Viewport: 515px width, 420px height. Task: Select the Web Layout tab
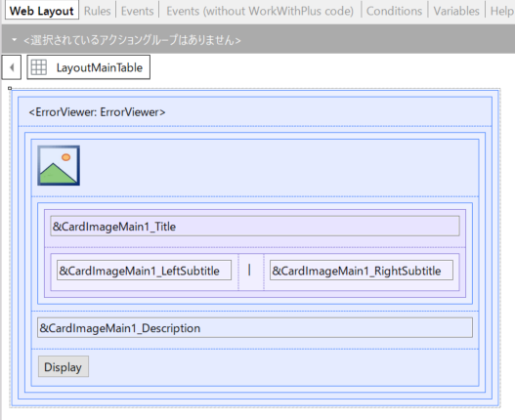point(42,11)
